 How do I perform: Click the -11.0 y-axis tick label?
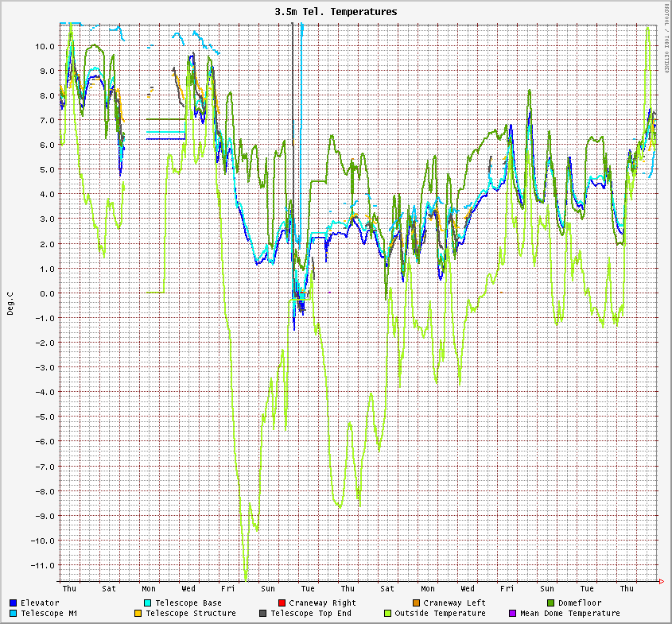[42, 565]
